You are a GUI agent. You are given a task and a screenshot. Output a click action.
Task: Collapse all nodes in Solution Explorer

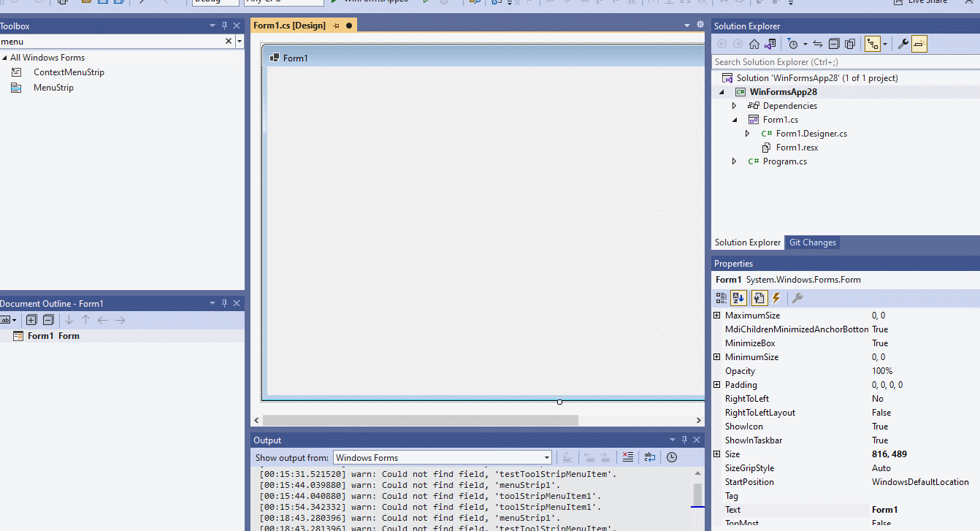(834, 43)
